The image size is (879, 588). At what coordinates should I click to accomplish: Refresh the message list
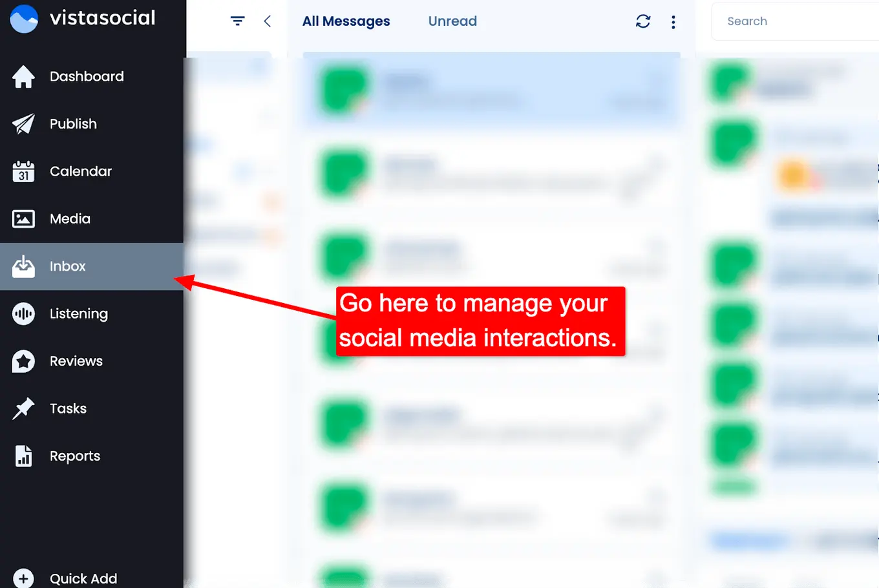pyautogui.click(x=643, y=21)
